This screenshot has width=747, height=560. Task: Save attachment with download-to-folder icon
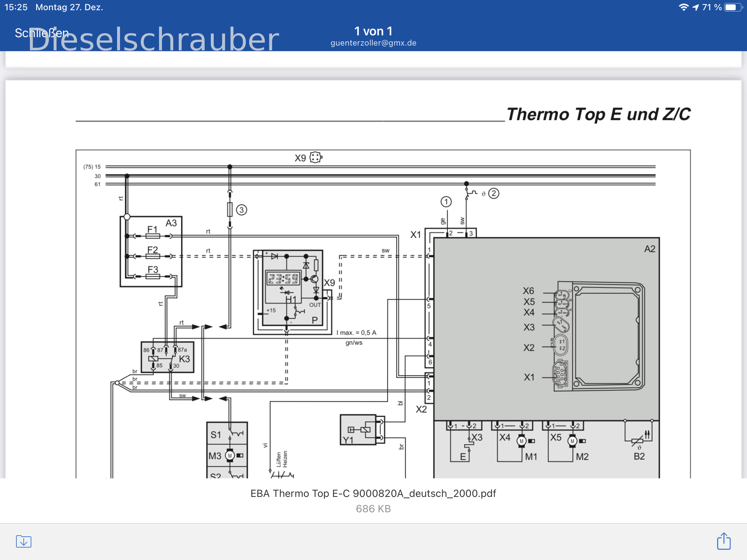[x=24, y=541]
